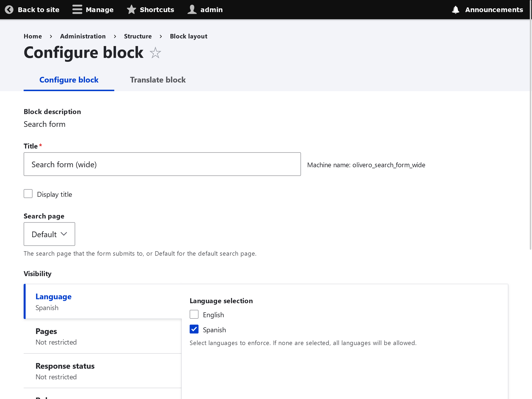Uncheck the Spanish language checkbox
This screenshot has height=399, width=532.
coord(194,329)
